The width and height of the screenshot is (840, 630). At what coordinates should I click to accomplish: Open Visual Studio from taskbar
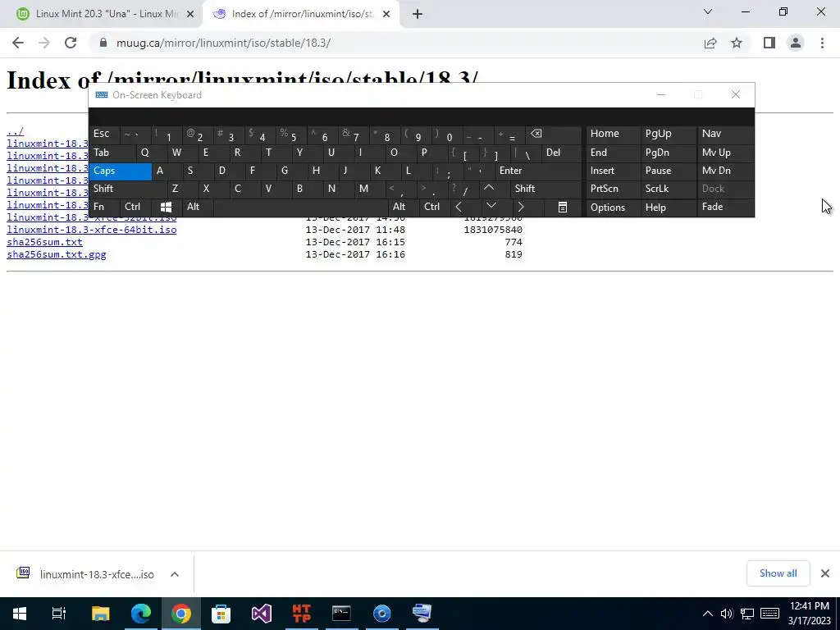(x=262, y=614)
